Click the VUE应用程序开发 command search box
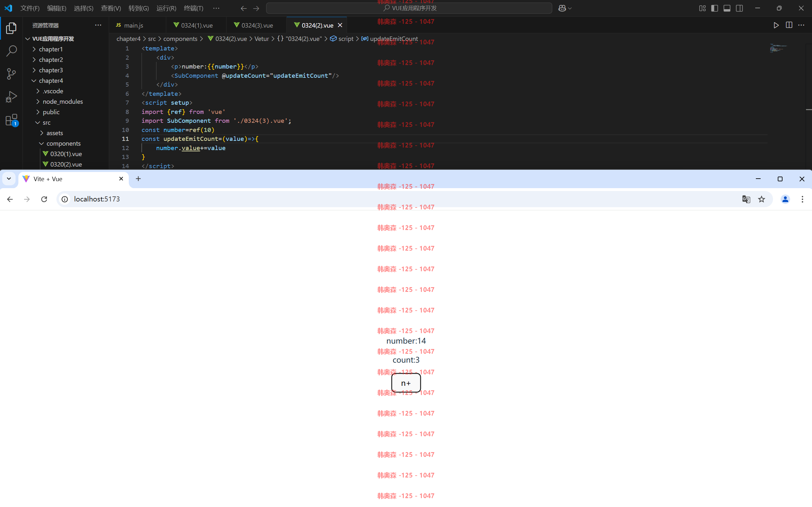Image resolution: width=812 pixels, height=507 pixels. click(409, 8)
